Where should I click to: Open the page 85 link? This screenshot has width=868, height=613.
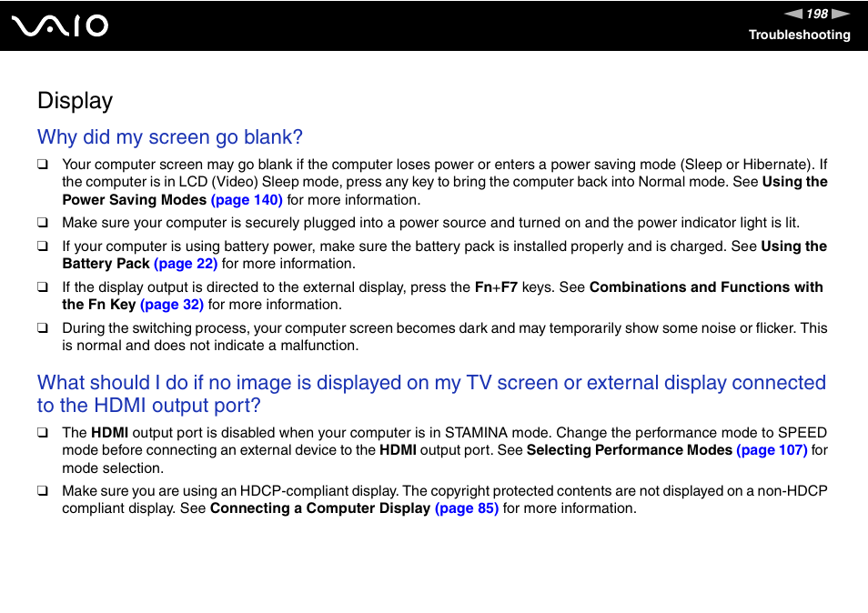(x=467, y=507)
